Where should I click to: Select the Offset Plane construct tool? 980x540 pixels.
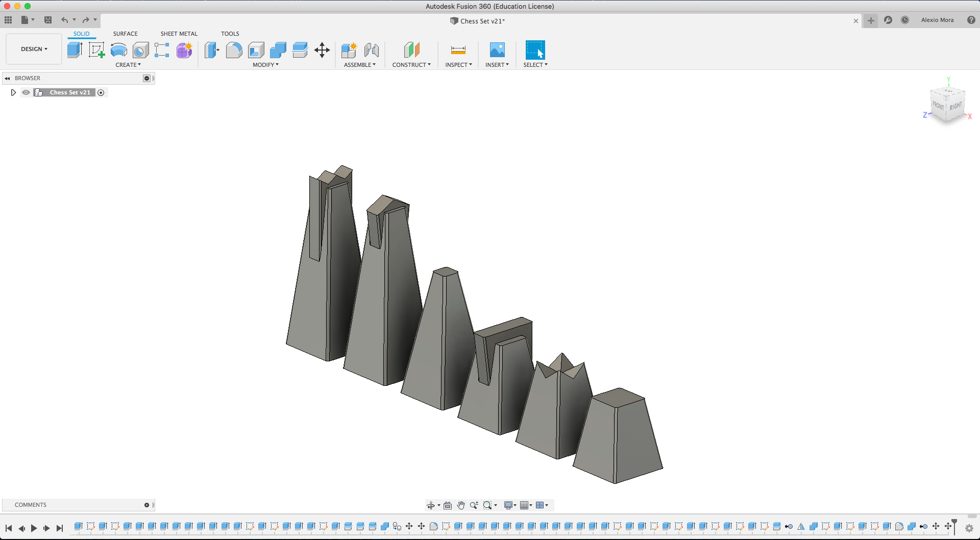pyautogui.click(x=411, y=50)
